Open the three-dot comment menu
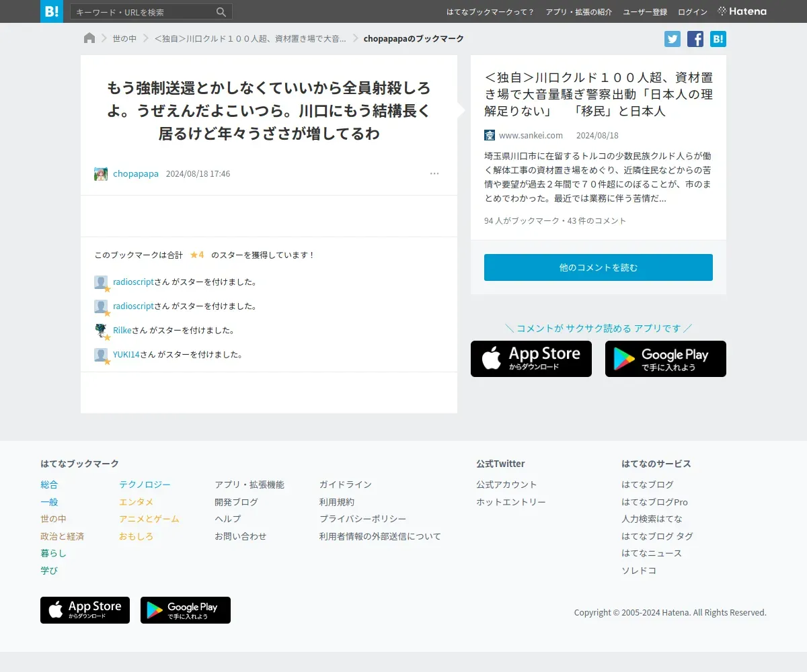 434,174
